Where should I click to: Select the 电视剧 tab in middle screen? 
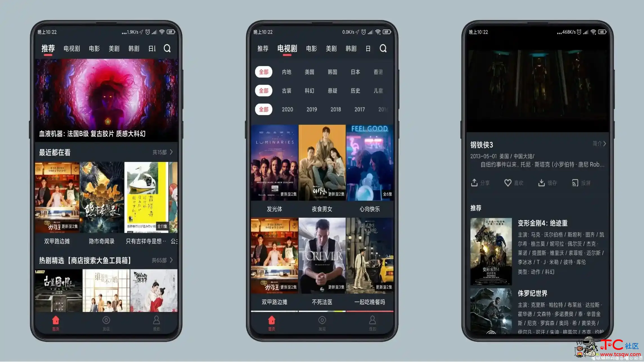287,48
